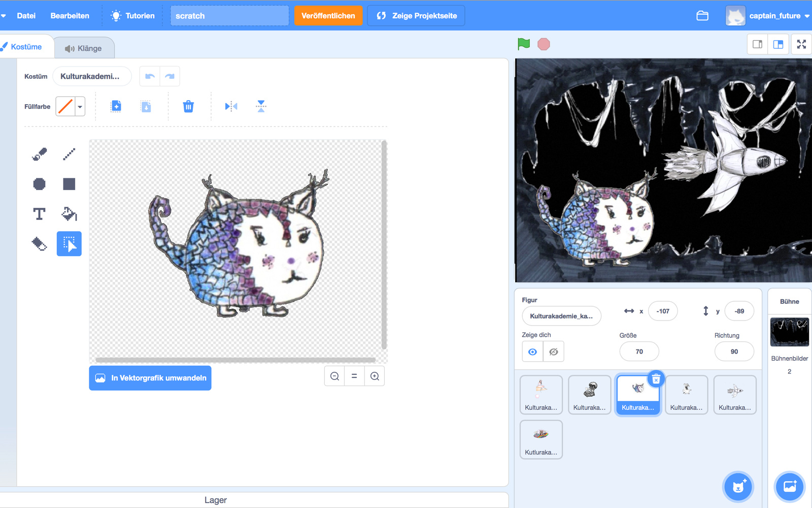Viewport: 812px width, 508px height.
Task: Select the second sprite thumbnail
Action: (590, 395)
